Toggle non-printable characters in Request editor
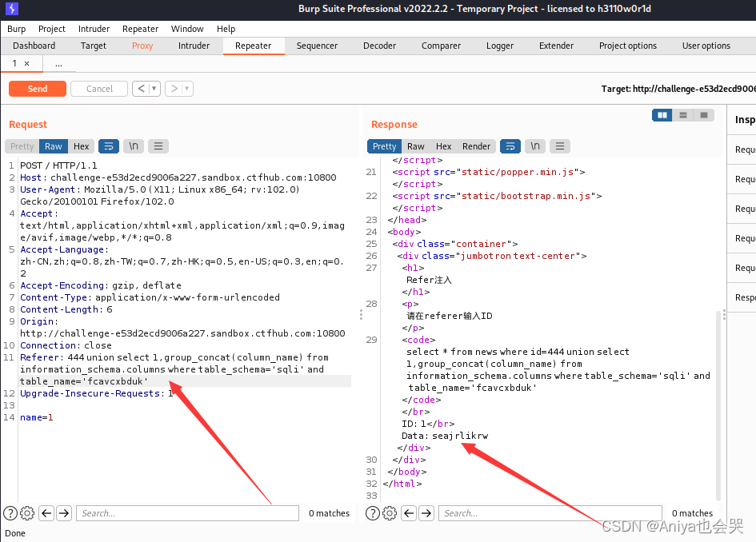This screenshot has height=542, width=756. click(134, 146)
